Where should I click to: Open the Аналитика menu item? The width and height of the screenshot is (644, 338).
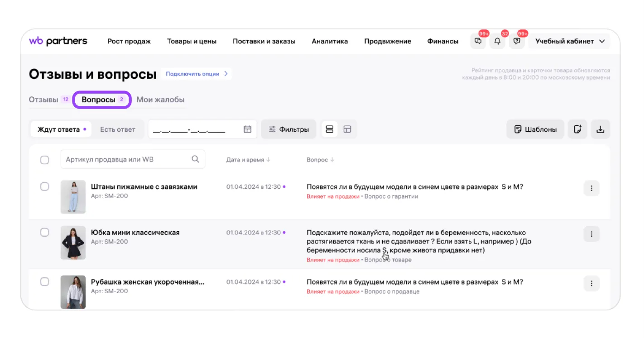point(330,41)
